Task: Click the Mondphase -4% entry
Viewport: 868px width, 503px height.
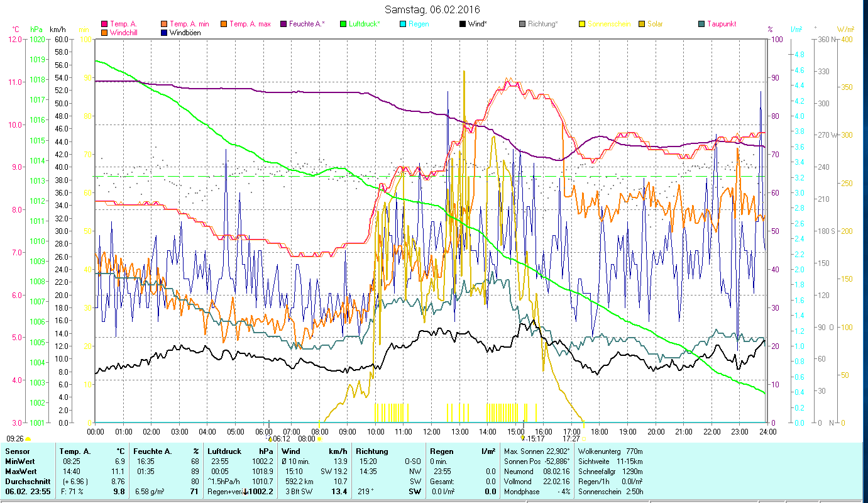Action: pyautogui.click(x=537, y=492)
